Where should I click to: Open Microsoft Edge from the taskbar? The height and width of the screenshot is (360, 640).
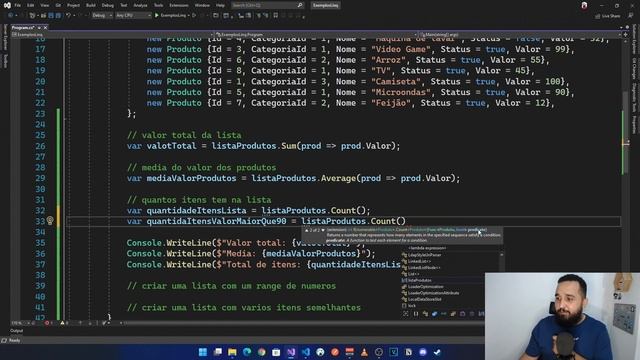click(247, 352)
